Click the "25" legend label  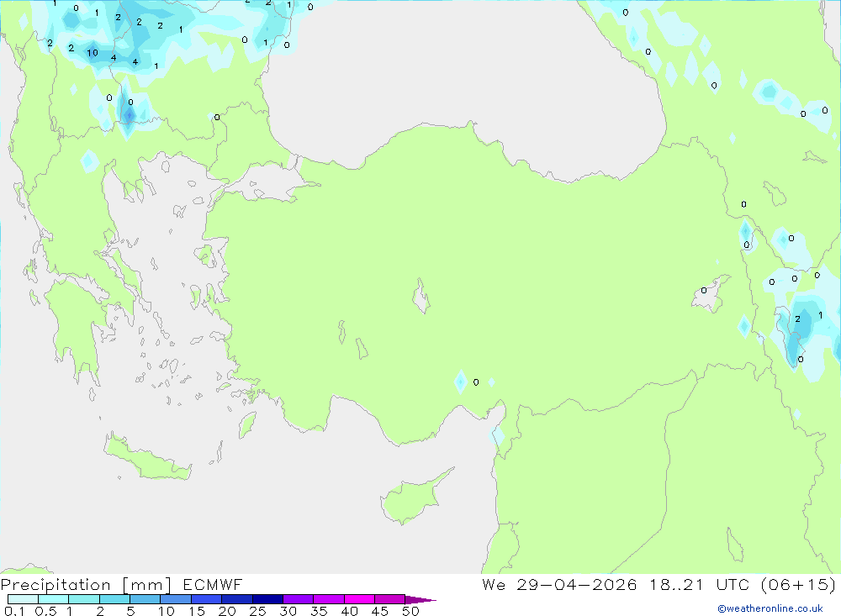257,611
